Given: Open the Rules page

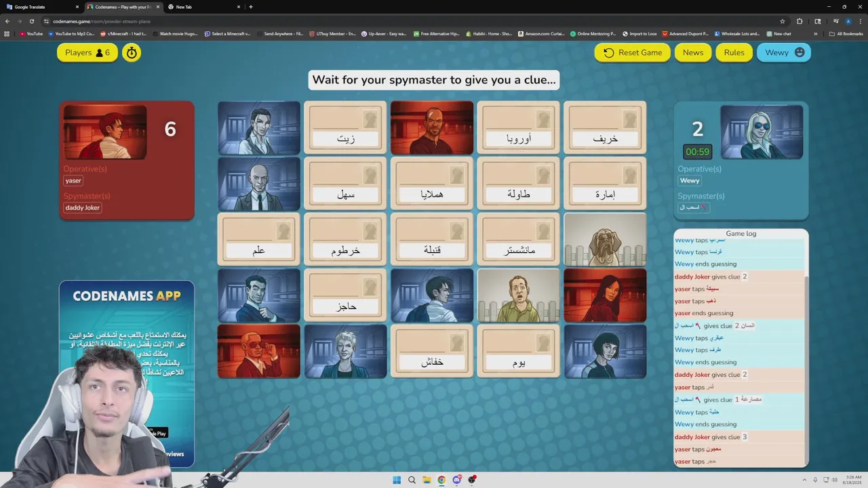Looking at the screenshot, I should (x=734, y=52).
